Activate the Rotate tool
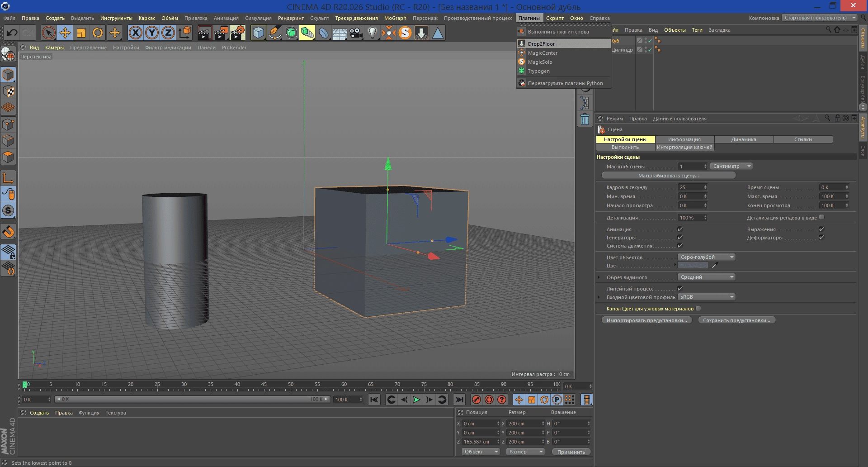This screenshot has height=467, width=868. (98, 33)
